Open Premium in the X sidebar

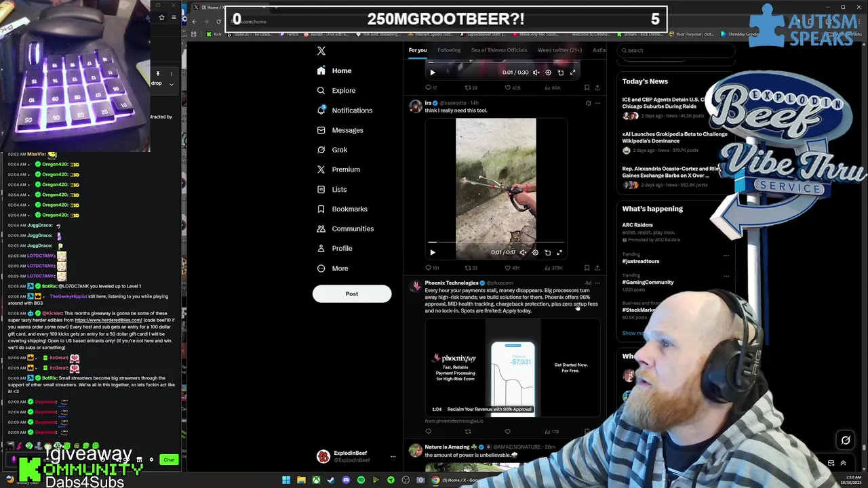pos(338,169)
